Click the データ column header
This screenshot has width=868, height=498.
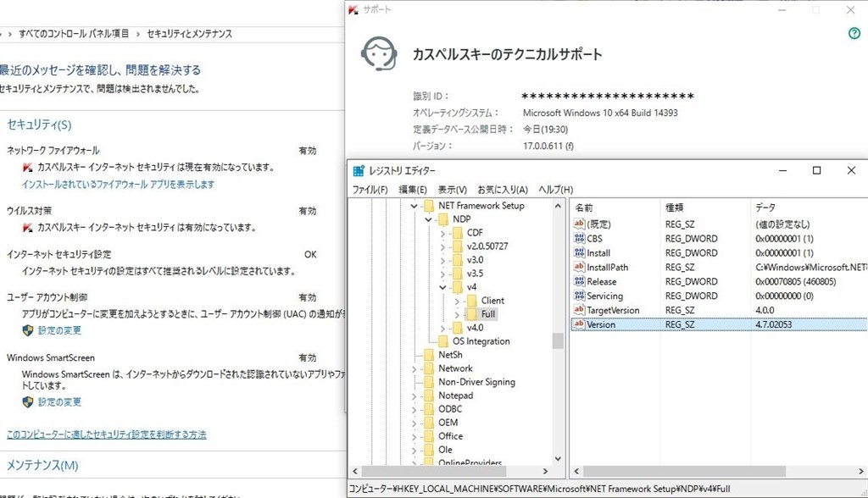809,207
